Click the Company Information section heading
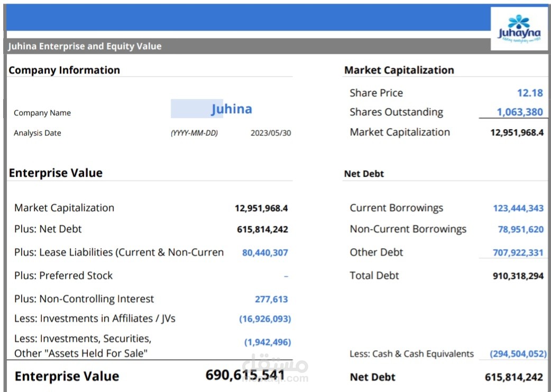 click(64, 70)
